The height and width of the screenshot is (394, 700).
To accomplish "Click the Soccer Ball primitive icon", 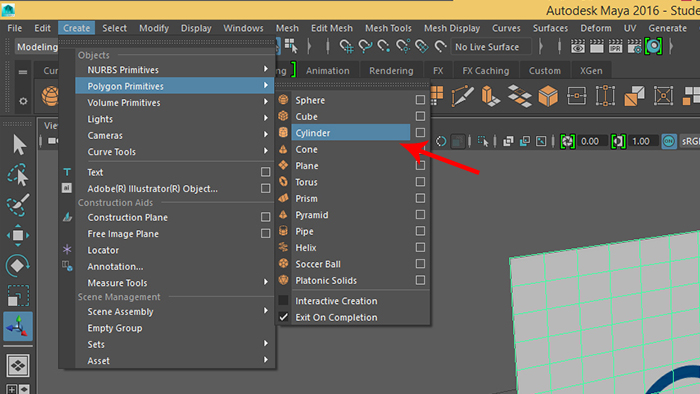I will (283, 264).
